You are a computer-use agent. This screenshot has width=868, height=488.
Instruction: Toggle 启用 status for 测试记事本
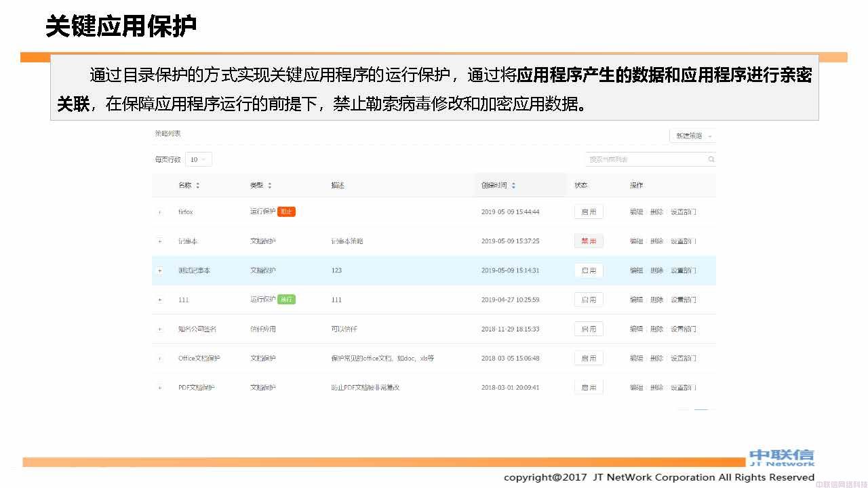click(x=589, y=270)
